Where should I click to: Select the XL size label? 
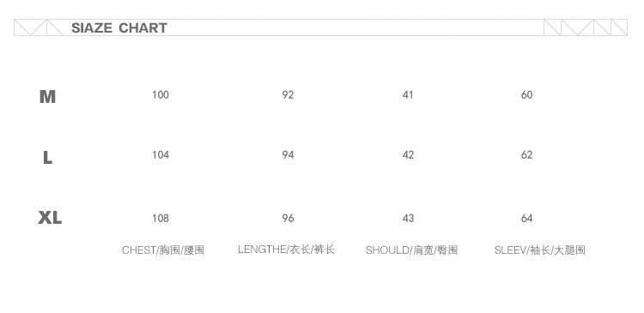[x=50, y=218]
